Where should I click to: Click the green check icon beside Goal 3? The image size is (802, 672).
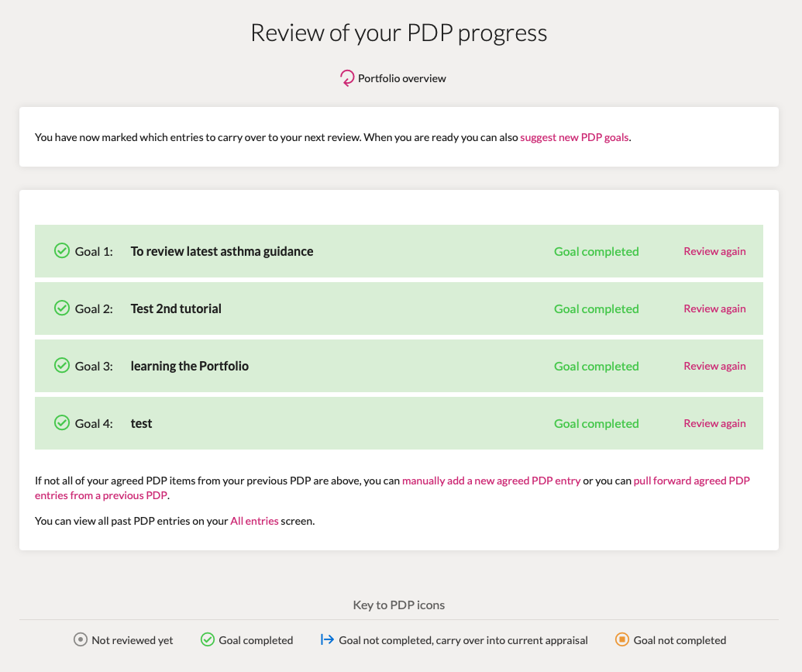click(62, 365)
